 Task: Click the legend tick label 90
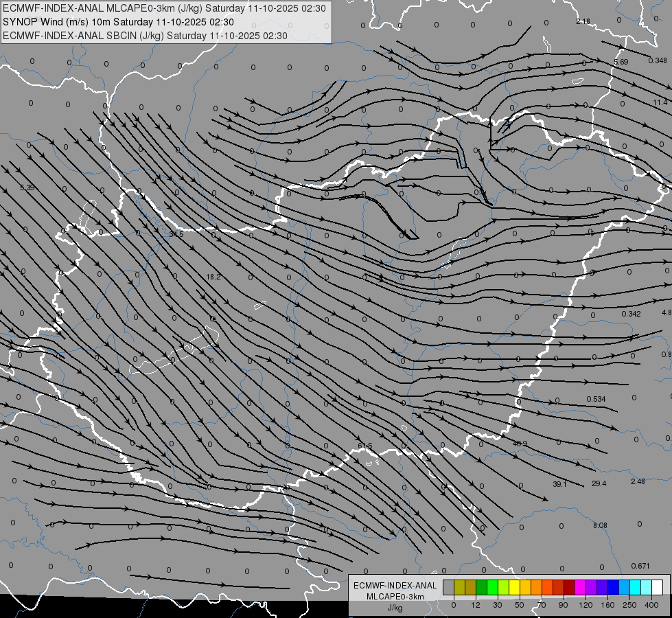click(563, 605)
